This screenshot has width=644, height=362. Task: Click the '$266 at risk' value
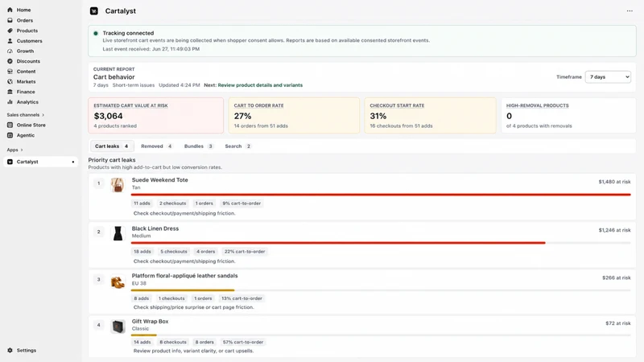617,278
